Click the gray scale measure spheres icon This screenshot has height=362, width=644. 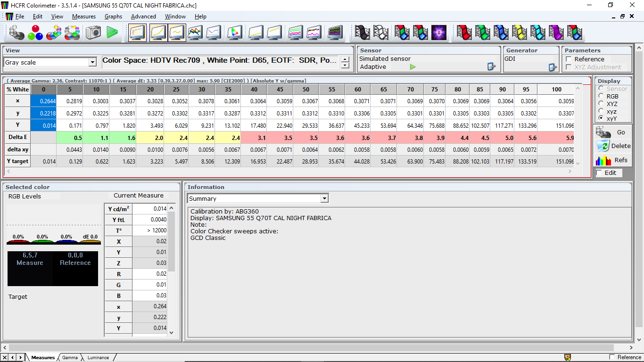[17, 33]
